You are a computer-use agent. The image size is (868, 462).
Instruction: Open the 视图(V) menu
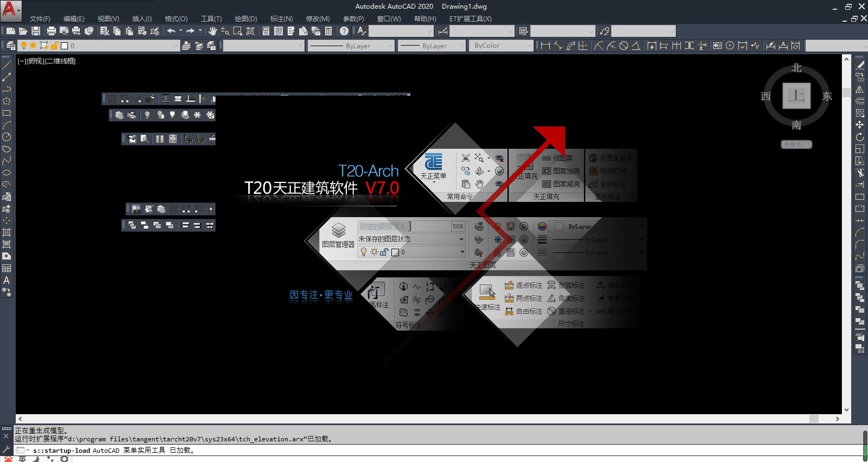(108, 18)
